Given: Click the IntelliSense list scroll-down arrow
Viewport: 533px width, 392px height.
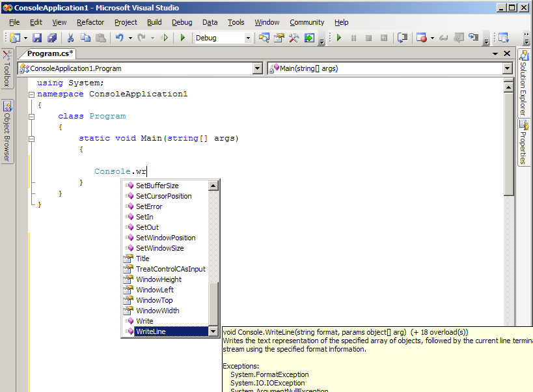Looking at the screenshot, I should (213, 331).
